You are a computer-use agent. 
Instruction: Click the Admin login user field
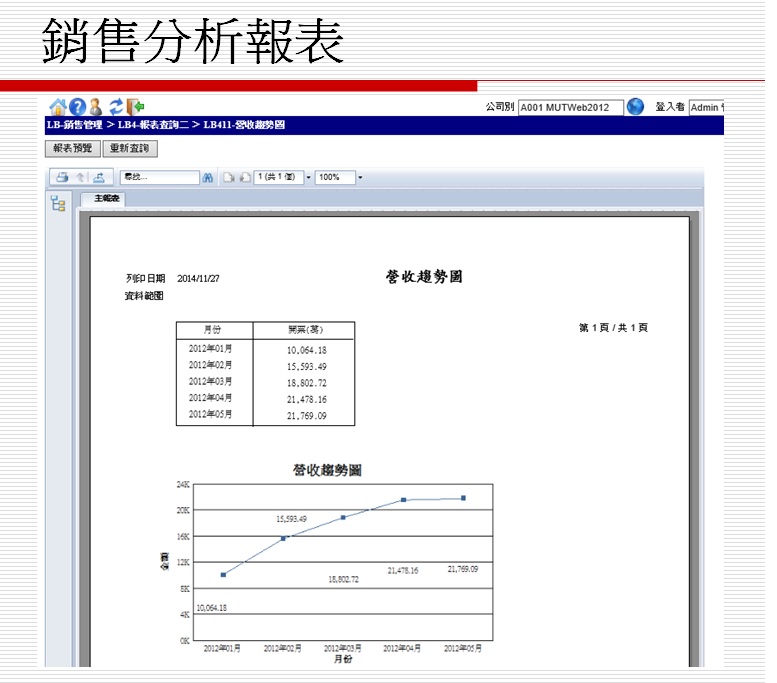tap(707, 107)
